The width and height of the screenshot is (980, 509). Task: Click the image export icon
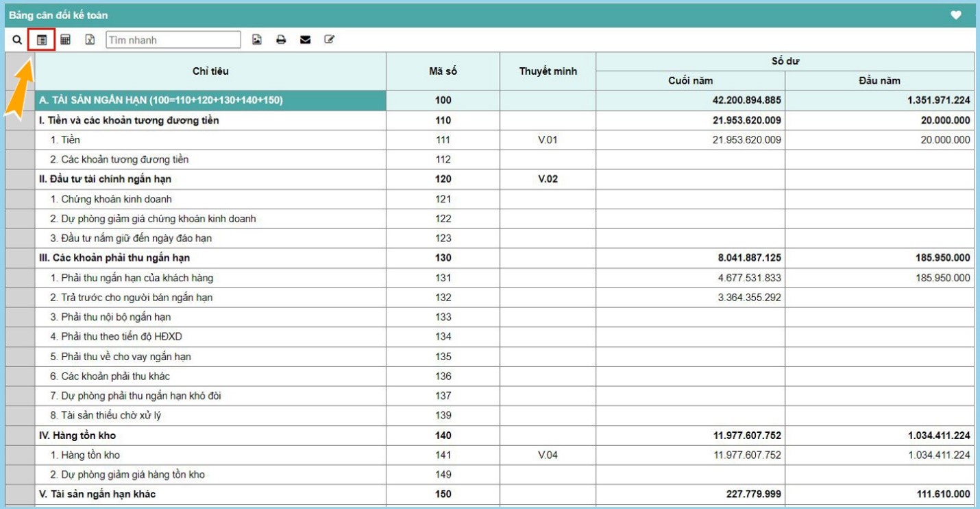point(257,40)
